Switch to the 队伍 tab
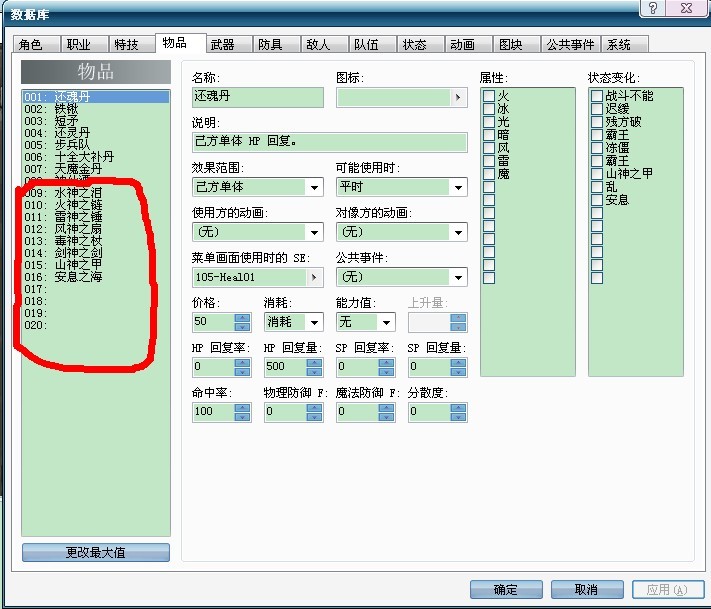Image resolution: width=711 pixels, height=609 pixels. pos(373,44)
